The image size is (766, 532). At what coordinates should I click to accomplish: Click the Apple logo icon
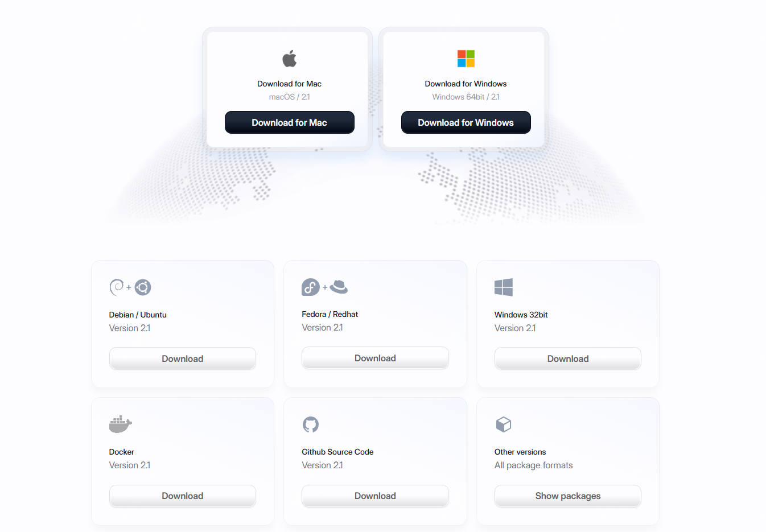click(x=289, y=59)
